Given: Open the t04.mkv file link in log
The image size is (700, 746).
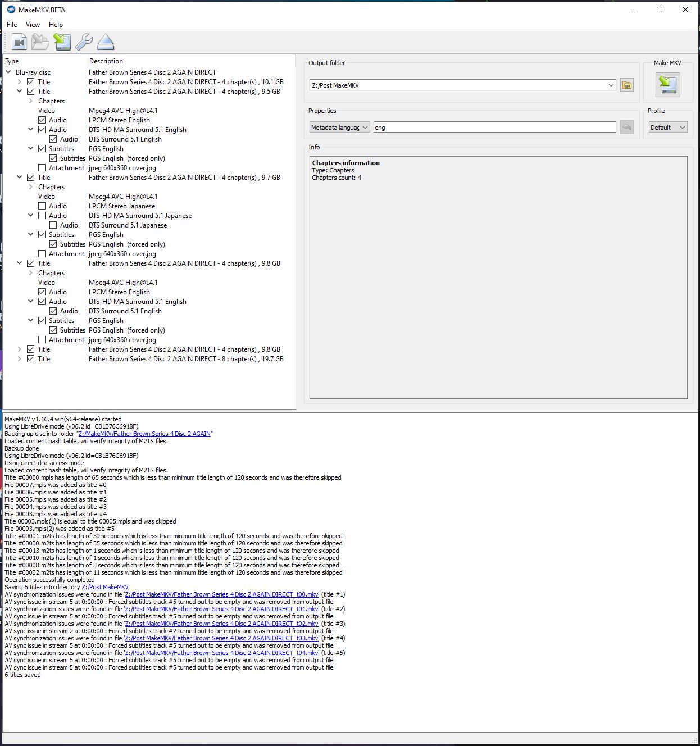Looking at the screenshot, I should (x=222, y=653).
